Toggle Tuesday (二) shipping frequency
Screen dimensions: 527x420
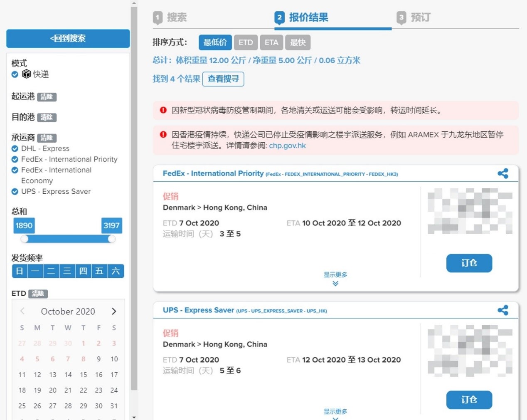51,271
